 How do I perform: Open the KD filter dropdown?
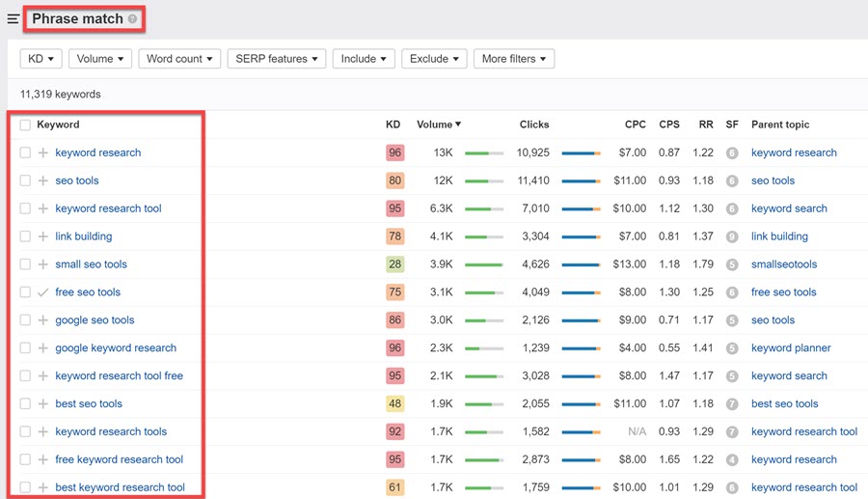(41, 59)
